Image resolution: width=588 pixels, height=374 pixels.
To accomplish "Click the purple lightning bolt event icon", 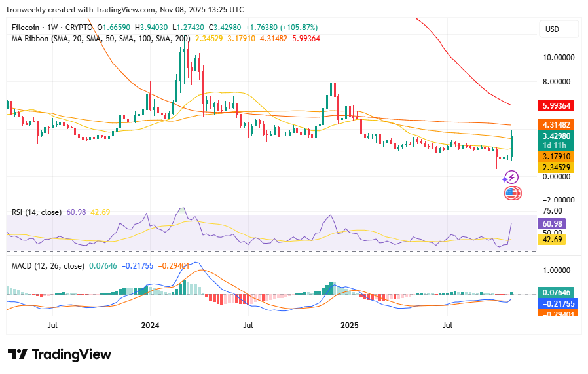I will pyautogui.click(x=512, y=177).
